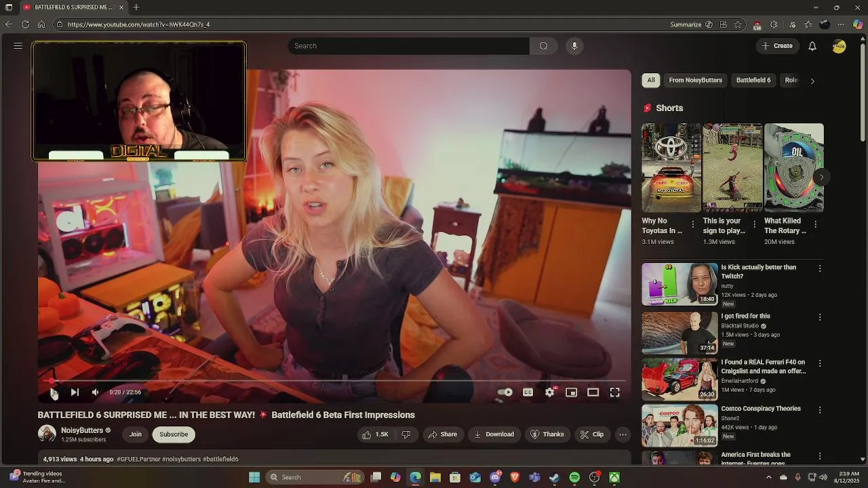Viewport: 868px width, 488px height.
Task: Open Windows Start menu
Action: (x=254, y=477)
